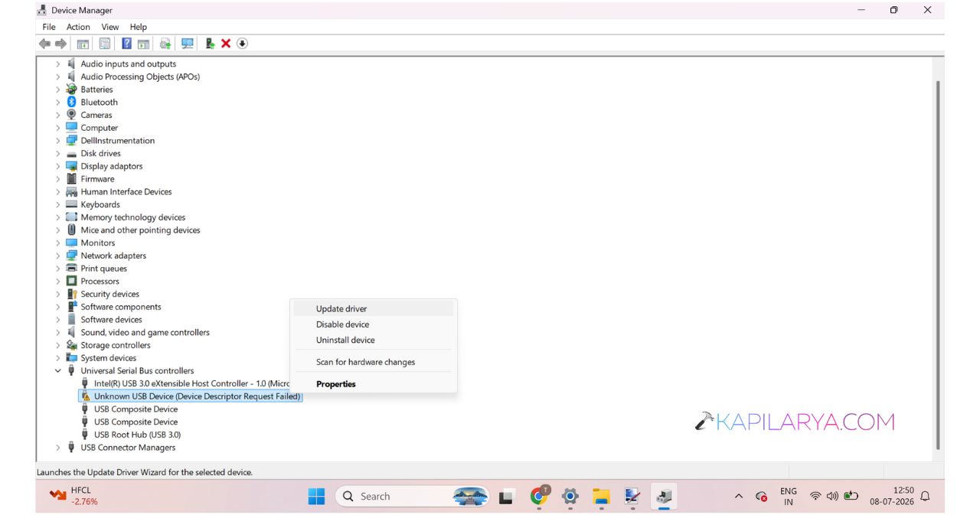Viewport: 980px width, 515px height.
Task: Show hidden tray icons chevron
Action: coord(739,497)
